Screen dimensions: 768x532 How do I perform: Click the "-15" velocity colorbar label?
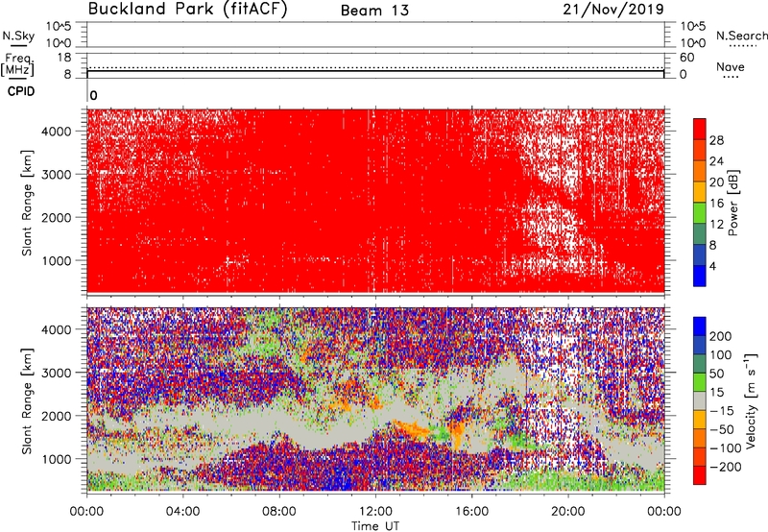click(x=722, y=411)
